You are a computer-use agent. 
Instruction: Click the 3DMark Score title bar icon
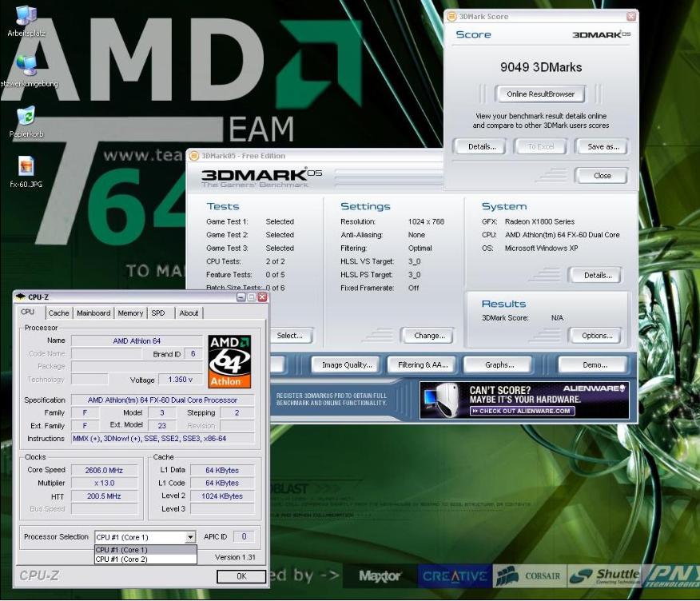(x=451, y=17)
